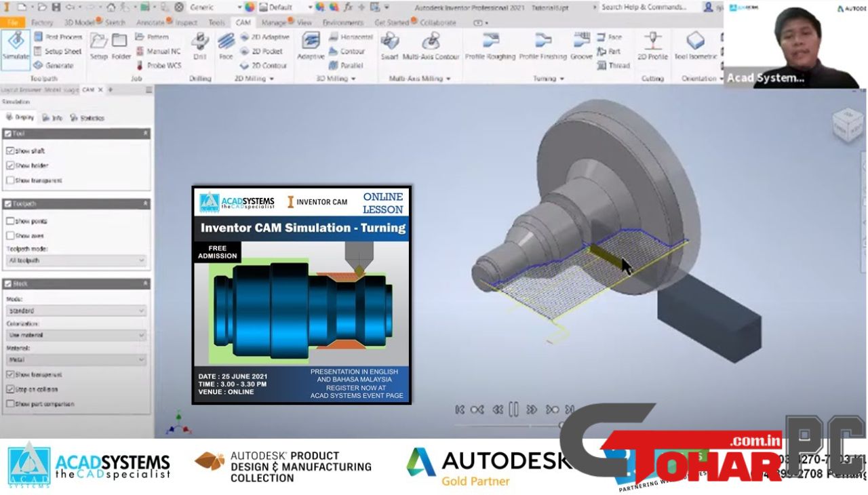Switch to the Statistics simulation tab

(88, 118)
